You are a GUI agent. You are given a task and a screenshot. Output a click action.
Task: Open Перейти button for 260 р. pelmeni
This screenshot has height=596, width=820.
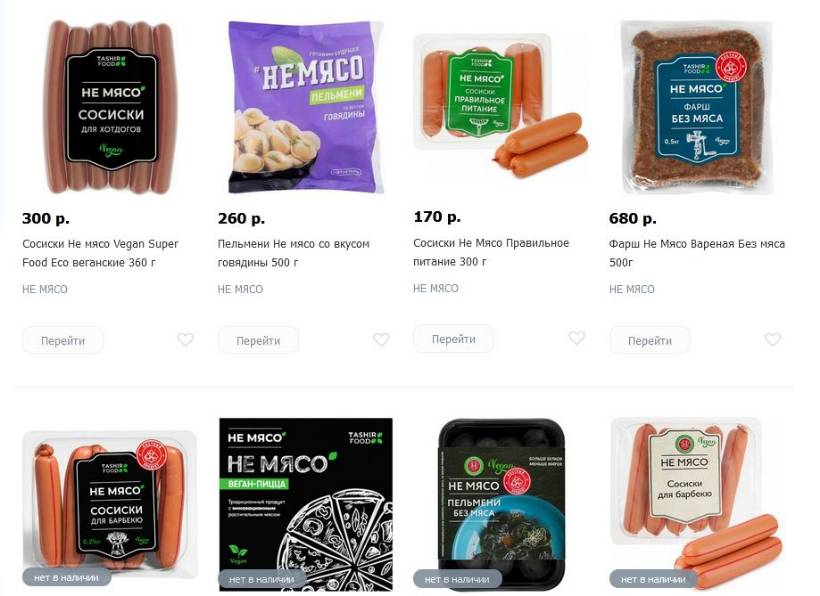[x=258, y=340]
